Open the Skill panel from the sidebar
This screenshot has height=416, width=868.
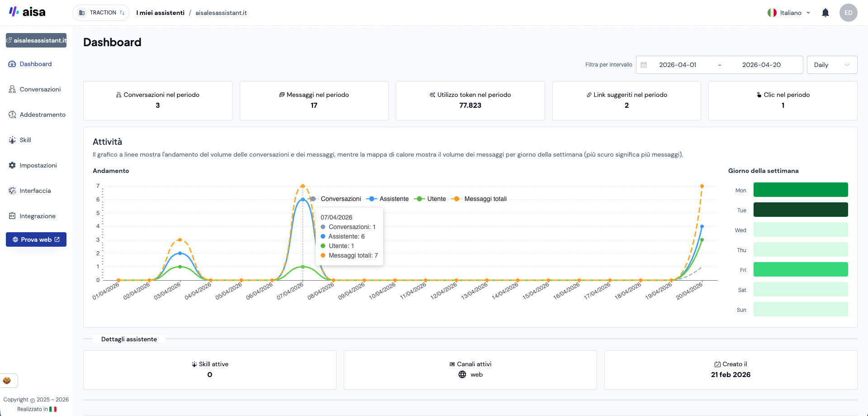[x=26, y=140]
